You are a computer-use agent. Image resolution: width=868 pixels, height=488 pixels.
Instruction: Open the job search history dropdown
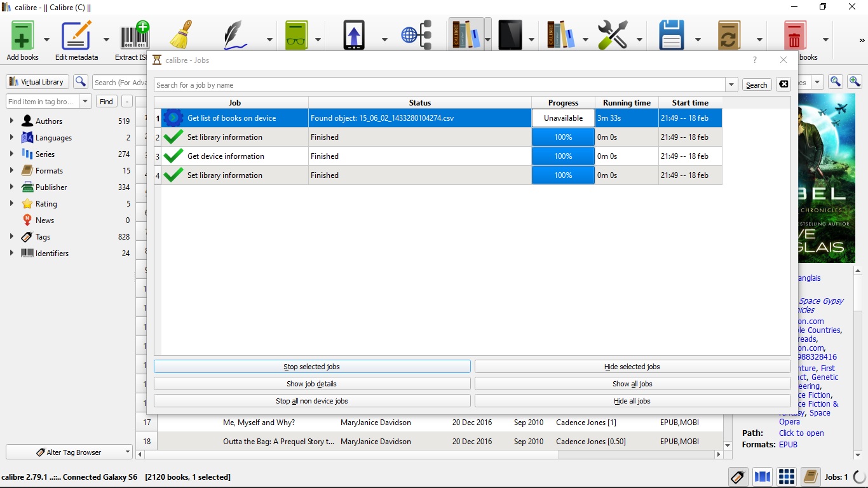pos(731,85)
